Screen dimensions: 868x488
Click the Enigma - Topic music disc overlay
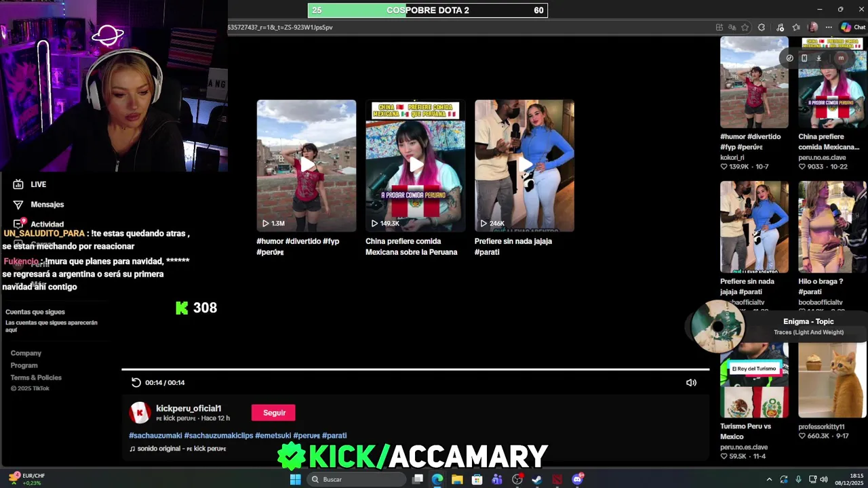(717, 327)
